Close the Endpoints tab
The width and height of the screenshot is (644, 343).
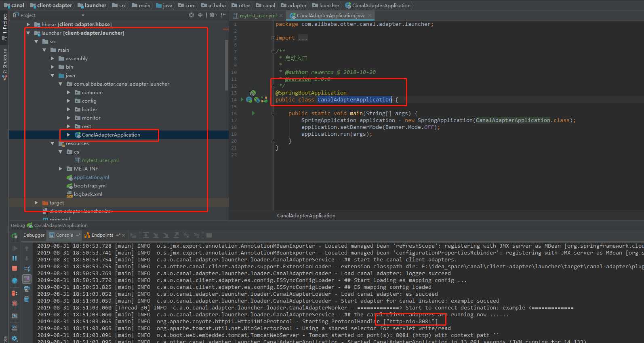coord(123,235)
